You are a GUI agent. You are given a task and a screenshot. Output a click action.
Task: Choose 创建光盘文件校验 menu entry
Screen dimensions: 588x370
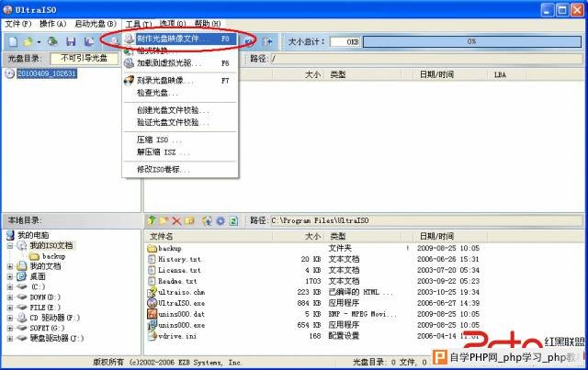[180, 110]
